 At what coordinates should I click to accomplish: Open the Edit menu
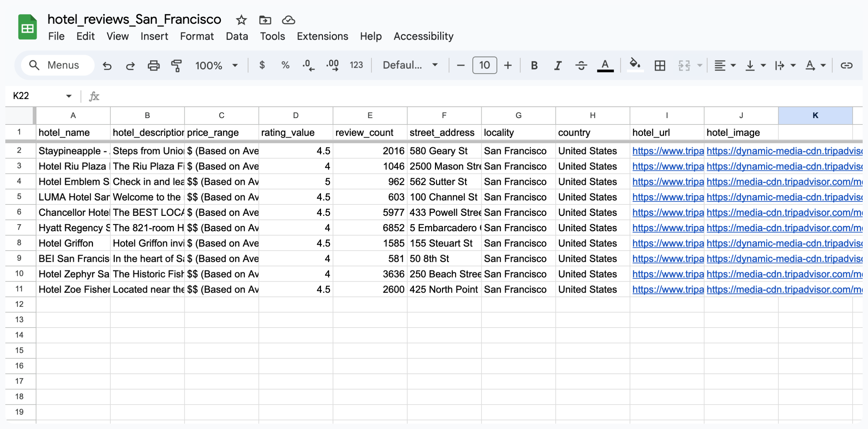[x=85, y=36]
